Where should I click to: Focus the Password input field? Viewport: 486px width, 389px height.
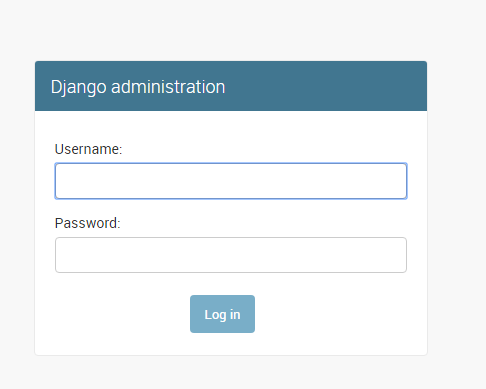coord(231,255)
